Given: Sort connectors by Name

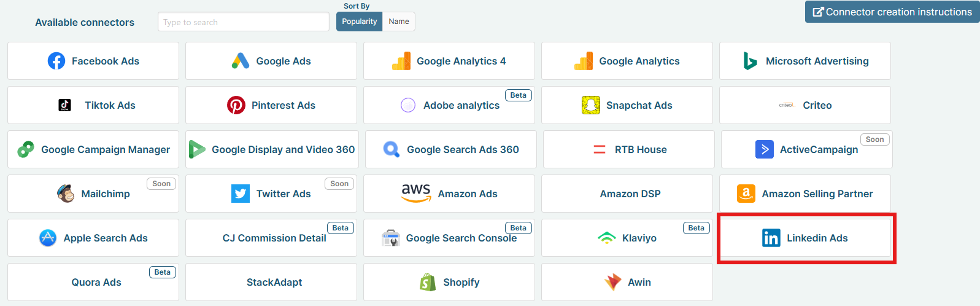Looking at the screenshot, I should (399, 22).
